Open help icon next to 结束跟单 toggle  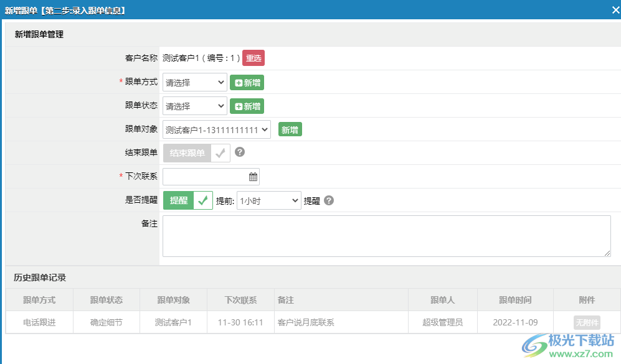240,152
